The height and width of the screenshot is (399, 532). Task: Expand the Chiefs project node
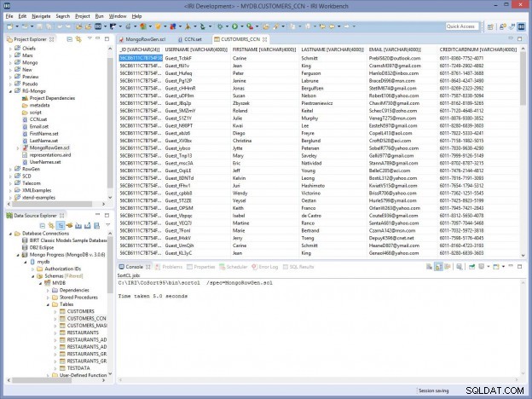(10, 49)
